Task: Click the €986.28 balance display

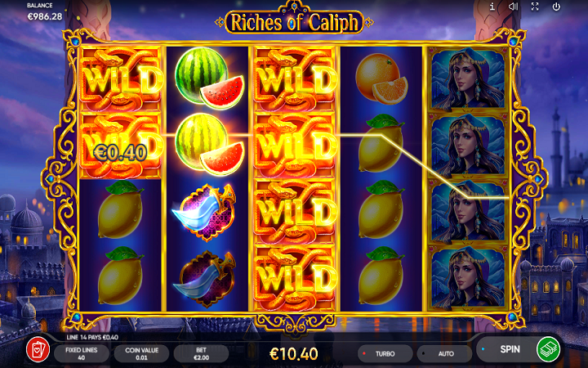Action: [45, 16]
